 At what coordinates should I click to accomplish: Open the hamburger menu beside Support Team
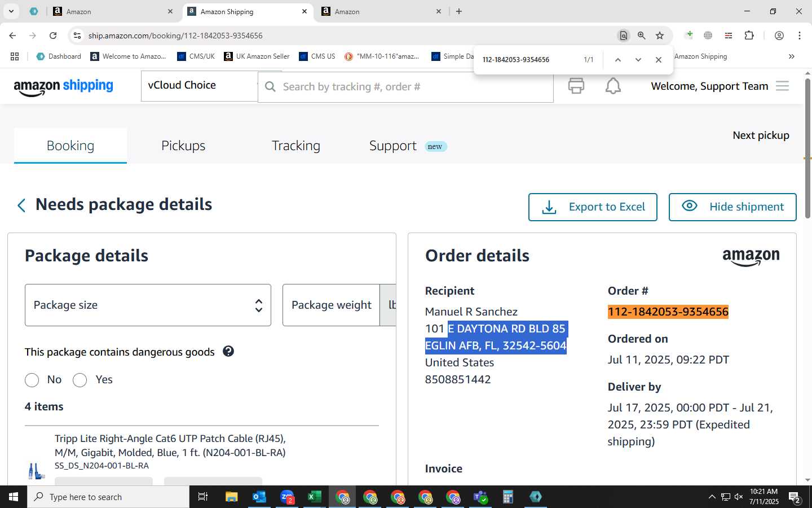782,86
